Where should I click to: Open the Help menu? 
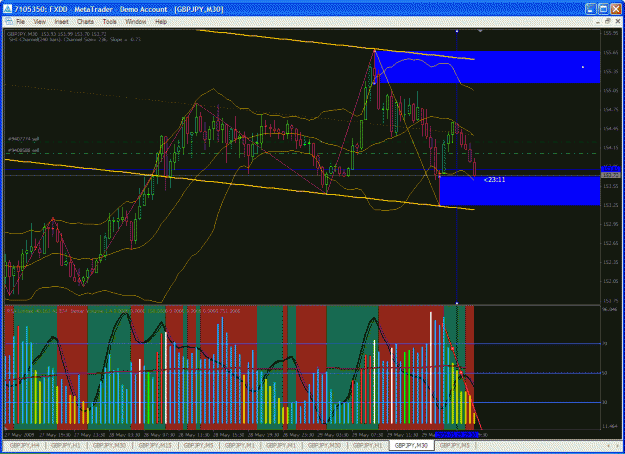[x=161, y=22]
